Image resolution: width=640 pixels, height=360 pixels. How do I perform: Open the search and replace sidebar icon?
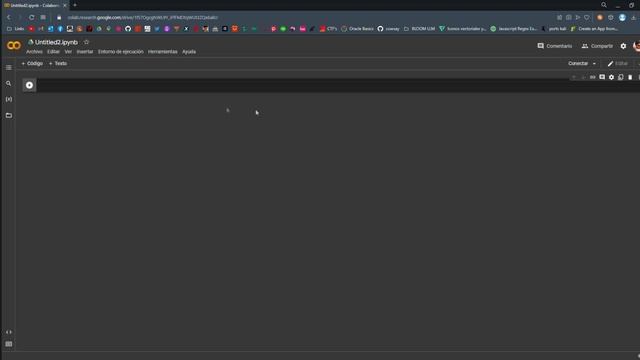pos(9,83)
